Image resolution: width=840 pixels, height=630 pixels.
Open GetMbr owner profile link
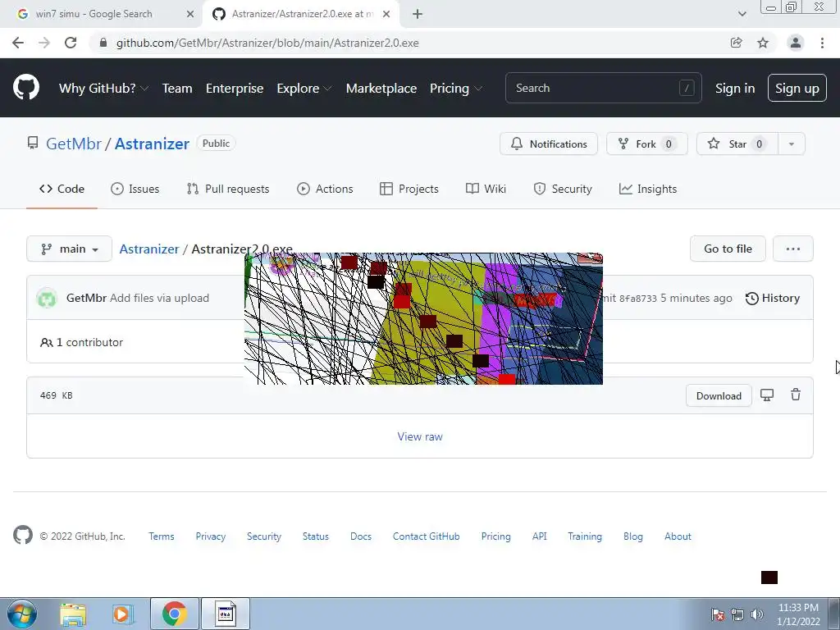73,144
